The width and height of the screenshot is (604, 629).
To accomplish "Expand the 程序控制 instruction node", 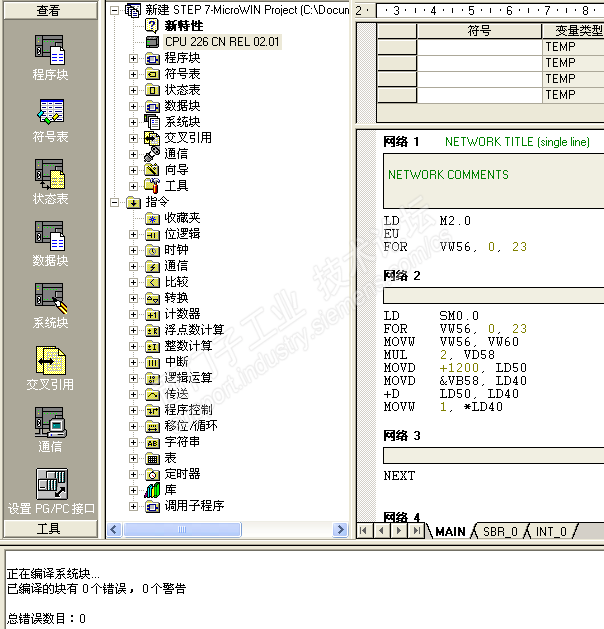I will tap(134, 410).
